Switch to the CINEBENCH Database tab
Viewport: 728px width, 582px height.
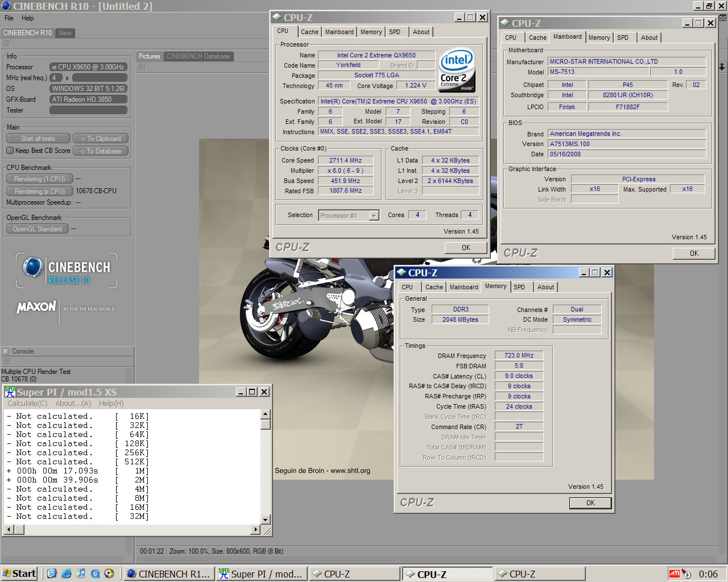pyautogui.click(x=198, y=56)
